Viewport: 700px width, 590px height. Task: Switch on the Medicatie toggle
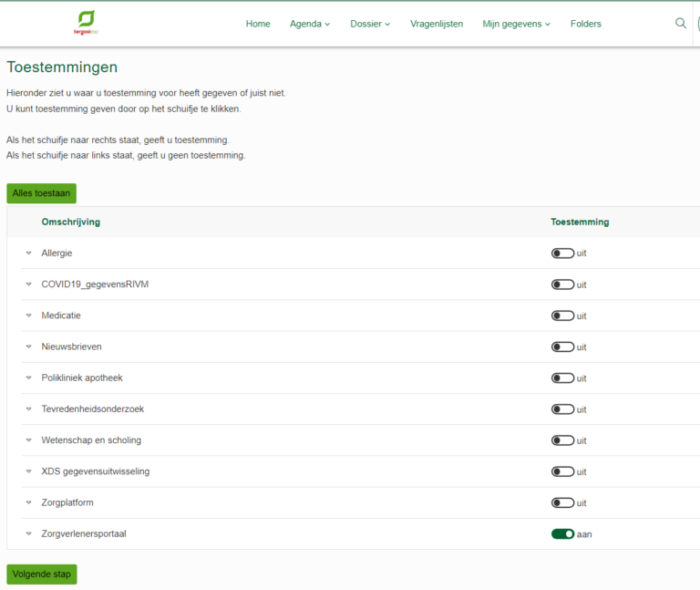(562, 316)
